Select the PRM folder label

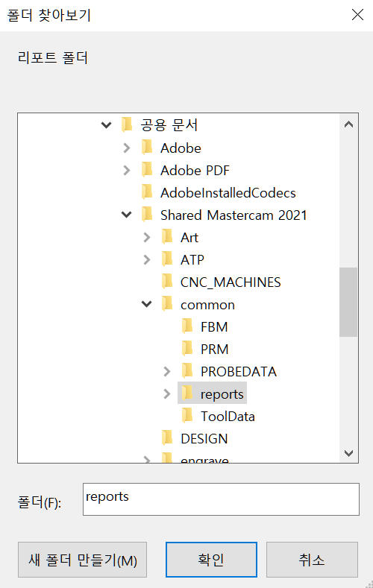point(215,350)
